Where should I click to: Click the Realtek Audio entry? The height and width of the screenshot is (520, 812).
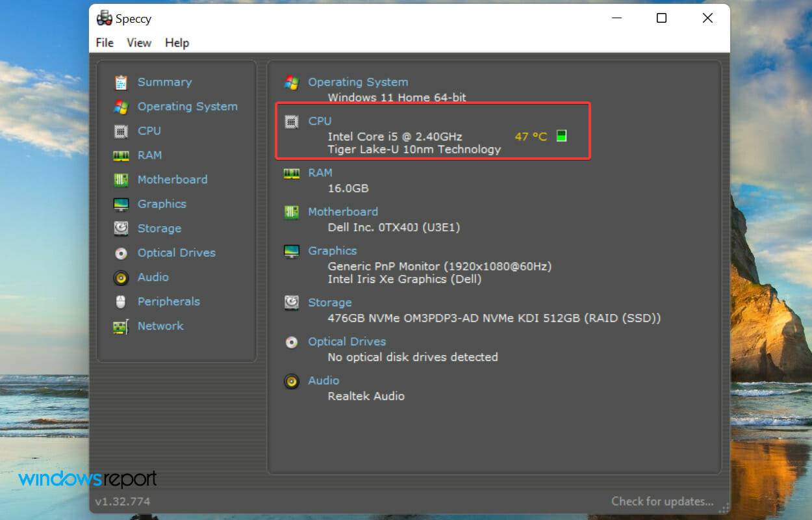pos(366,396)
